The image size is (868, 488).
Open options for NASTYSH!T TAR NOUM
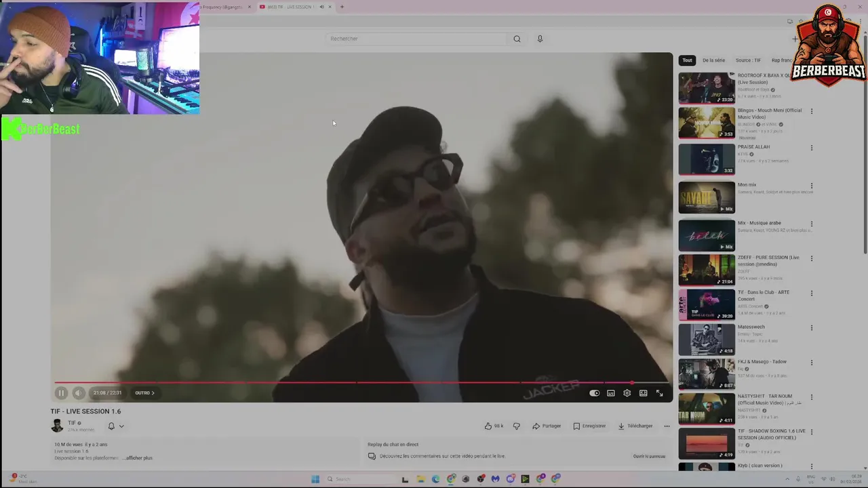pos(811,397)
